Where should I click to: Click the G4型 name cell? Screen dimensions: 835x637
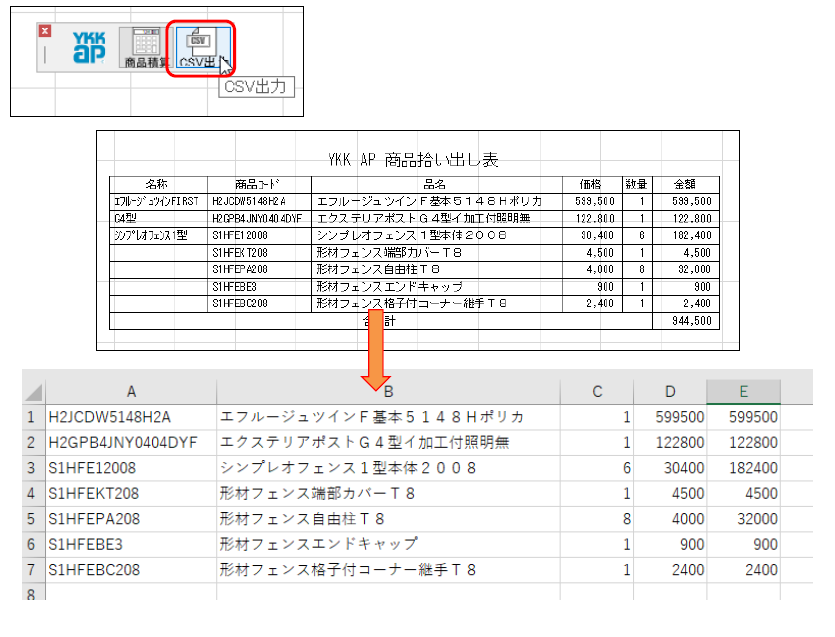pyautogui.click(x=158, y=218)
